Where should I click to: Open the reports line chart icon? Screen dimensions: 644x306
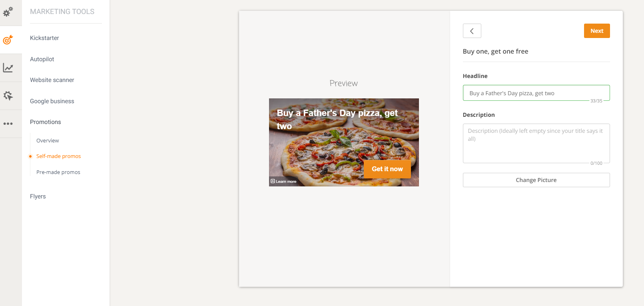pos(8,68)
